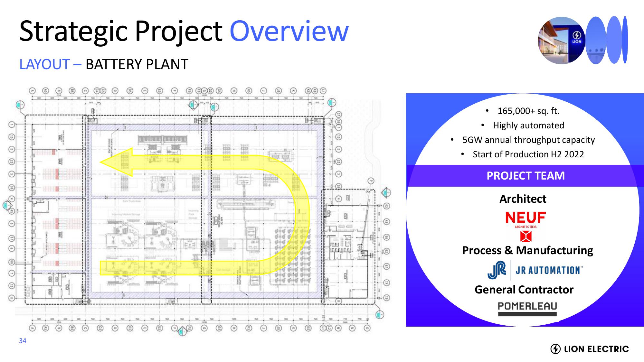Select "5GW annual throughput capacity" text
Viewport: 644px width, 362px height.
click(528, 140)
